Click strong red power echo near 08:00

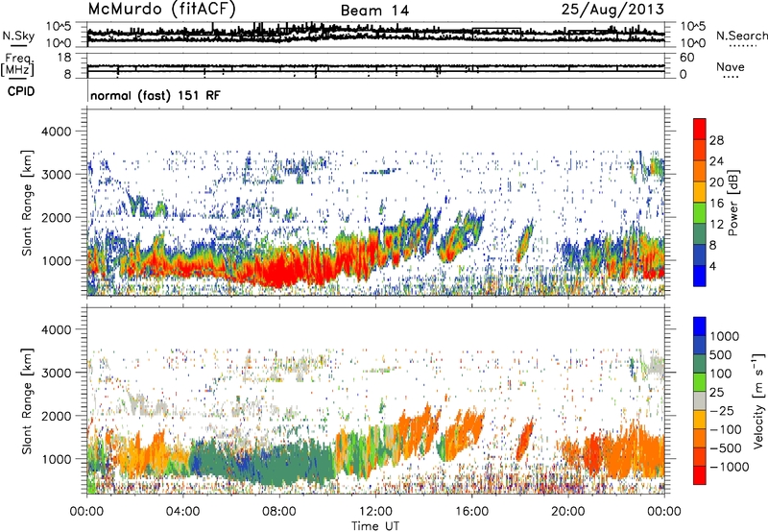point(279,271)
